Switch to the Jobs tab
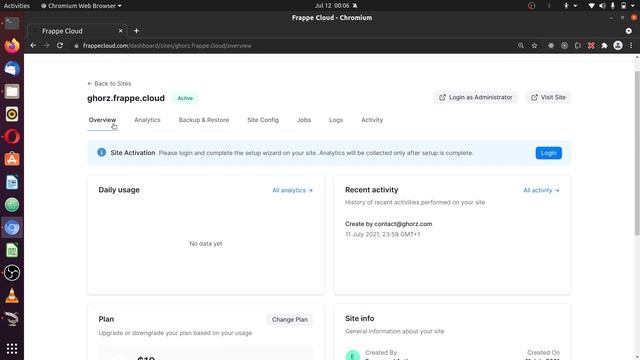Image resolution: width=640 pixels, height=360 pixels. [304, 120]
